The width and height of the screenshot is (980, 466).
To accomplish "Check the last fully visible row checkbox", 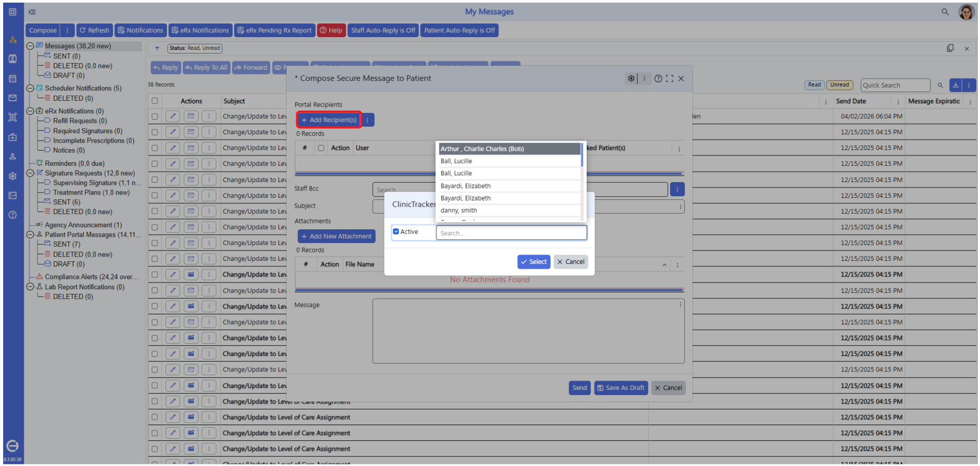I will 154,449.
